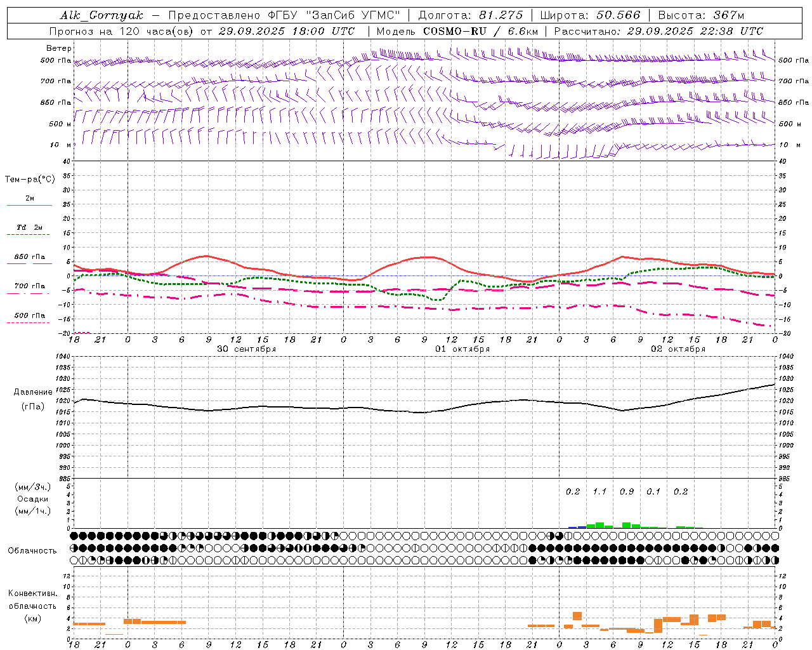The image size is (812, 650).
Task: Select the '(мм/3ч.)' precipitation unit label
Action: click(33, 487)
